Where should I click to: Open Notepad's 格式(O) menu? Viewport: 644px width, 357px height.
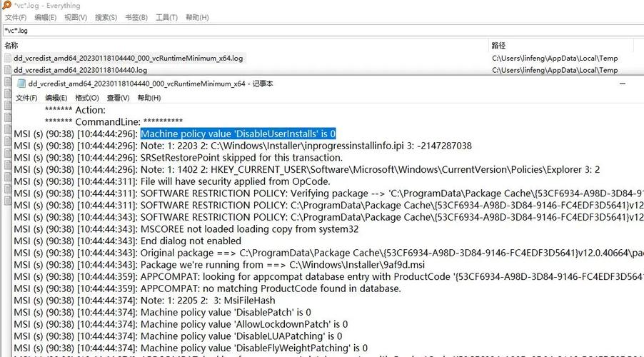pos(87,98)
